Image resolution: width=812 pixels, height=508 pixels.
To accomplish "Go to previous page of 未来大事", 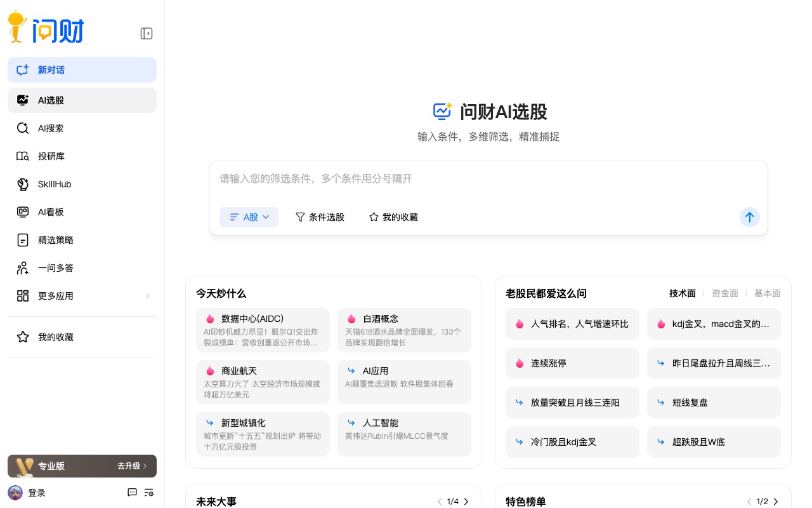I will (440, 502).
